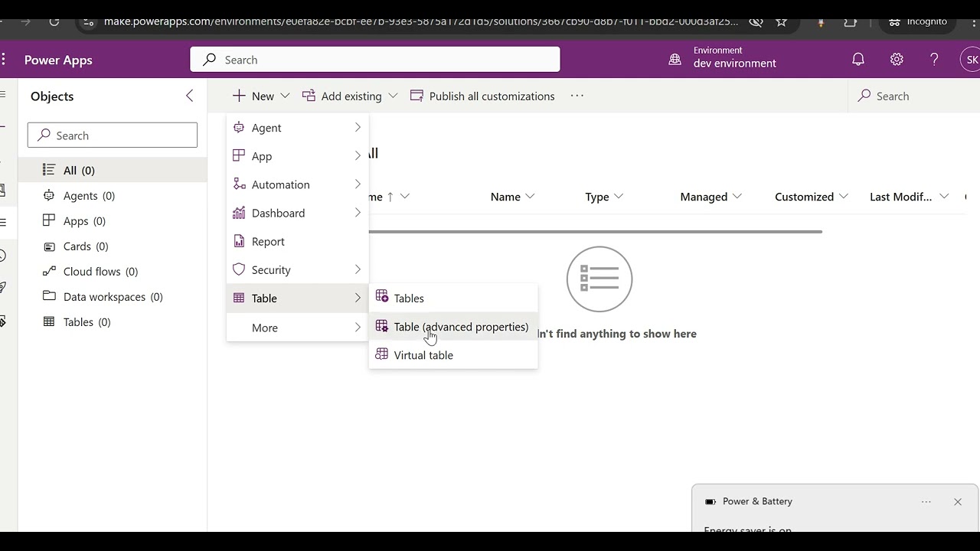Reload the page with browser refresh icon
The image size is (980, 551).
54,21
